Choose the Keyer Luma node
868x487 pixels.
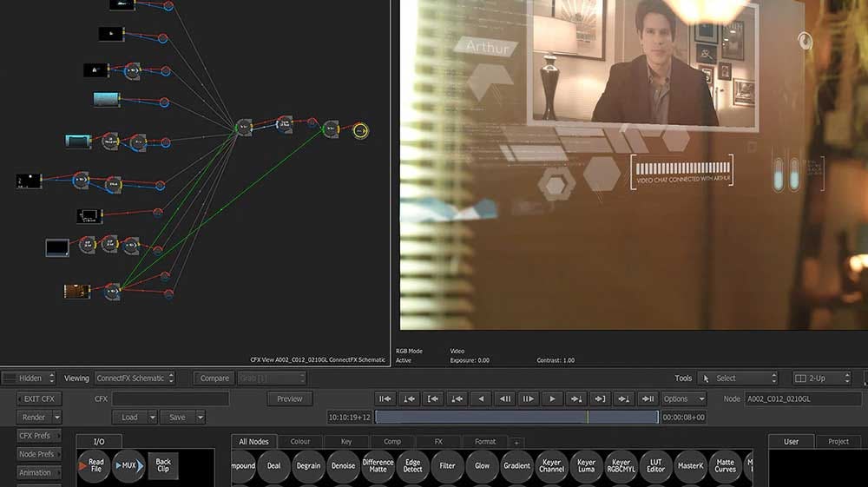(x=586, y=466)
